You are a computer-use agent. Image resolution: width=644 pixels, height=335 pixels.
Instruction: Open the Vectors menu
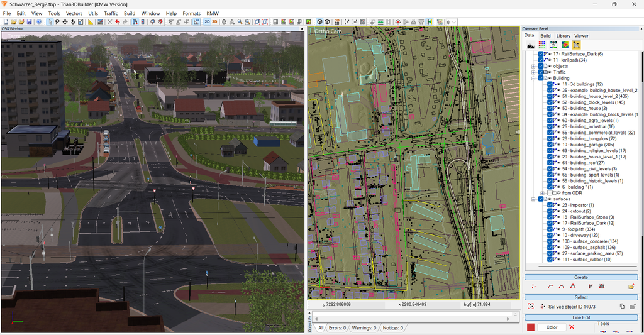point(74,14)
